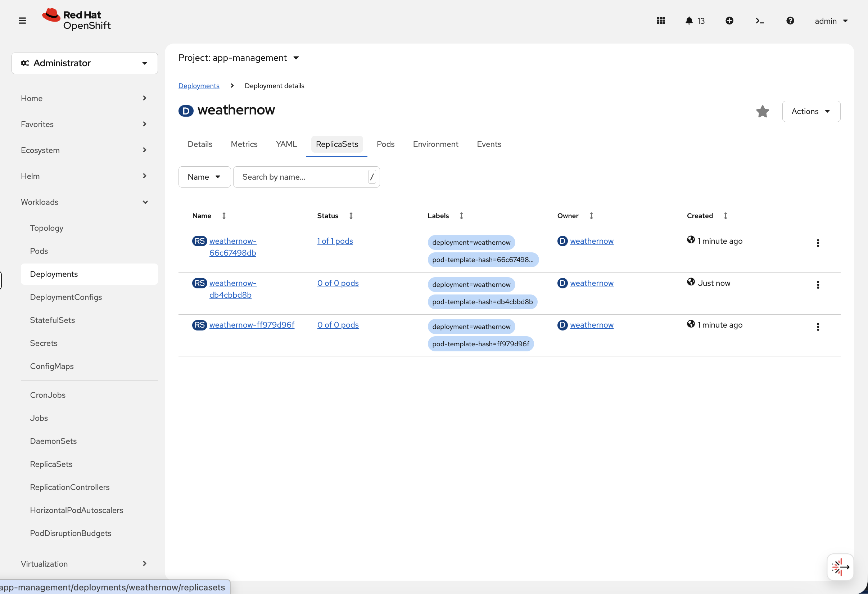Open the Project: app-management dropdown
This screenshot has width=868, height=594.
[x=239, y=58]
